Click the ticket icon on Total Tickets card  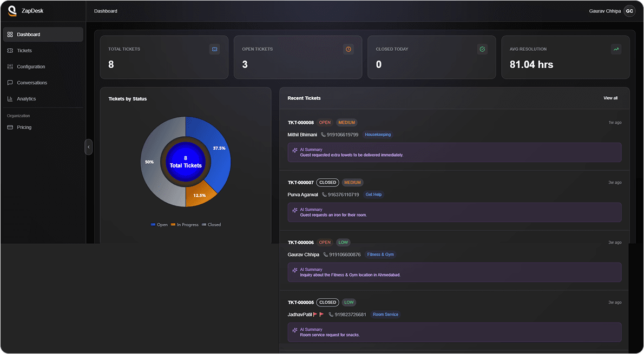[x=214, y=49]
